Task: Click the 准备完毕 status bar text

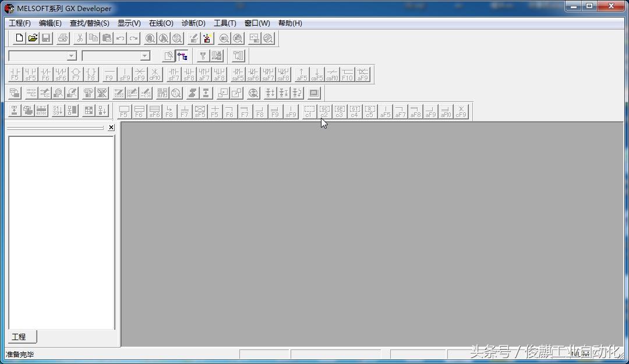Action: [x=20, y=354]
